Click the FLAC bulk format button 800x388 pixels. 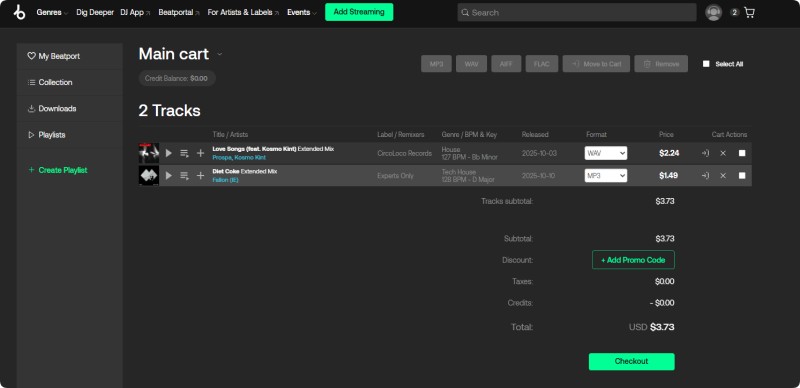click(542, 64)
